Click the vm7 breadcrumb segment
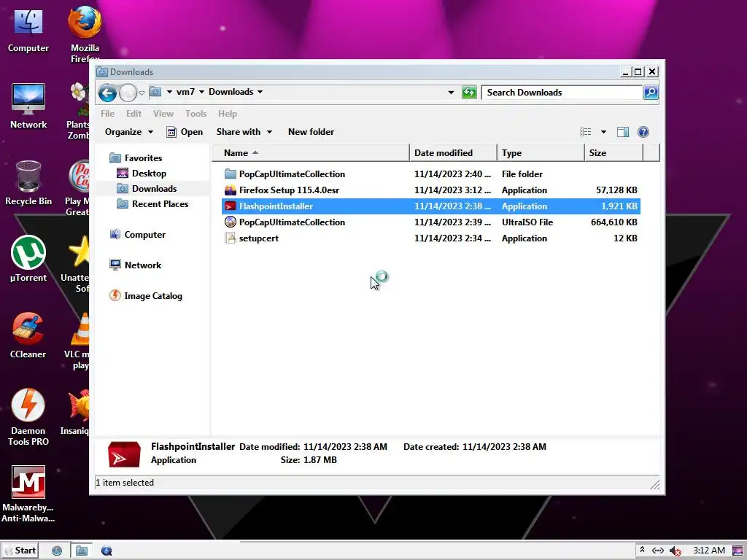 pos(185,92)
